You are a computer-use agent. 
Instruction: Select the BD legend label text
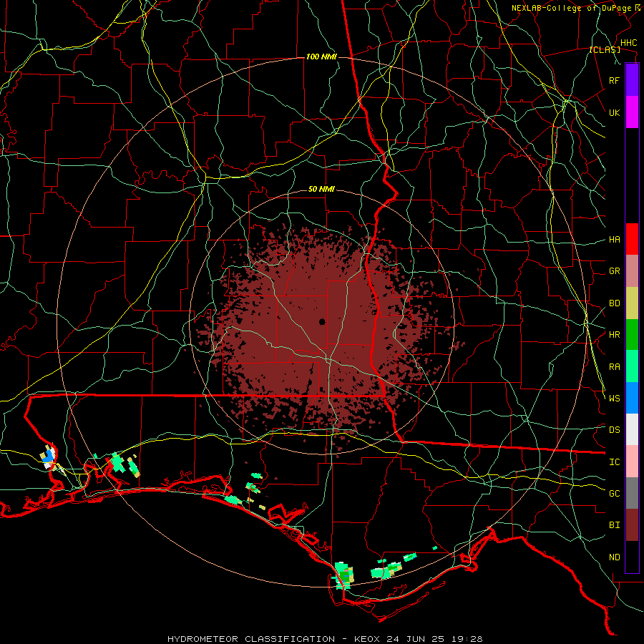coord(615,303)
